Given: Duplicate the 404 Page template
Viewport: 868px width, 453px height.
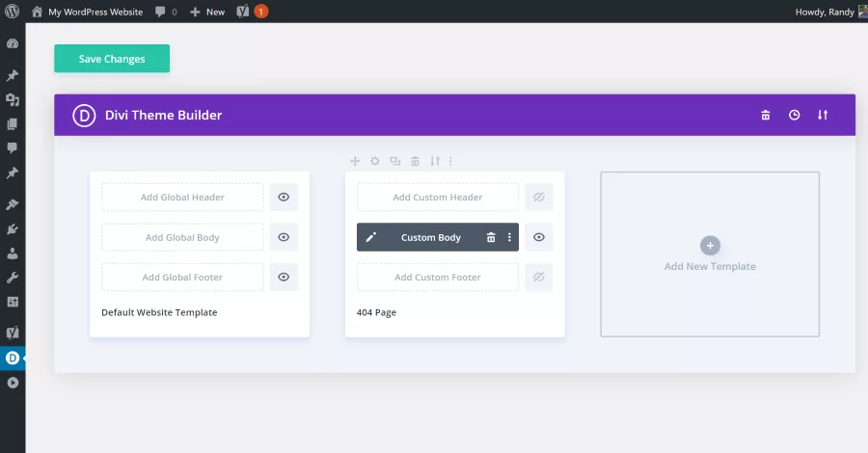Looking at the screenshot, I should [394, 161].
